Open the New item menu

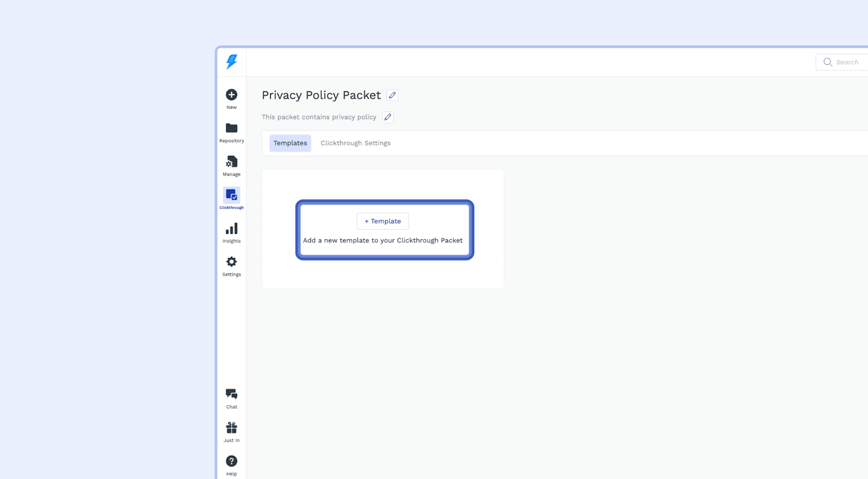point(232,99)
